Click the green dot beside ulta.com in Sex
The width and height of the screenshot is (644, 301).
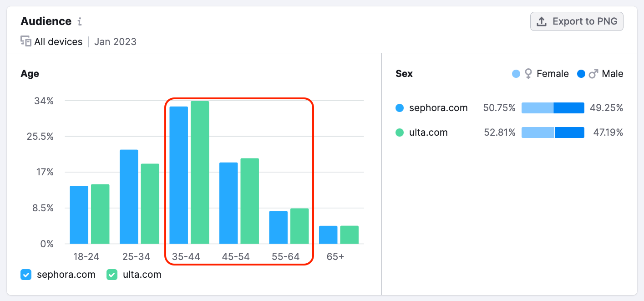point(400,133)
